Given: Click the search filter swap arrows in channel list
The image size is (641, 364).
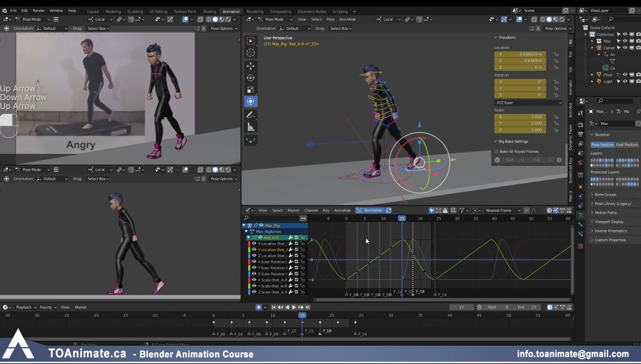Looking at the screenshot, I should pos(303,218).
